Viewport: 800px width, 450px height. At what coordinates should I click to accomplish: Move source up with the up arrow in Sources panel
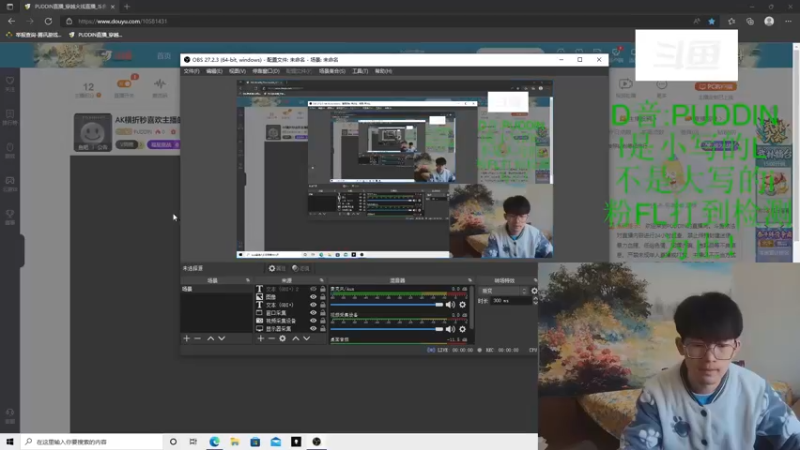pyautogui.click(x=295, y=338)
